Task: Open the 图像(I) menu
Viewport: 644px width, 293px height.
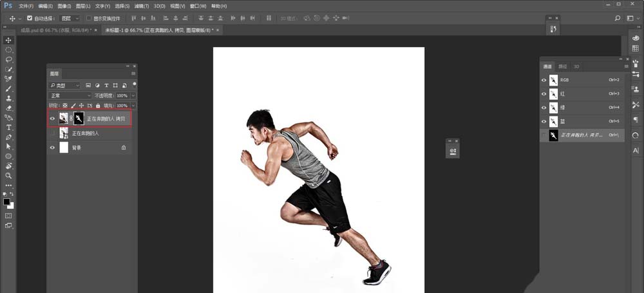Action: 64,6
